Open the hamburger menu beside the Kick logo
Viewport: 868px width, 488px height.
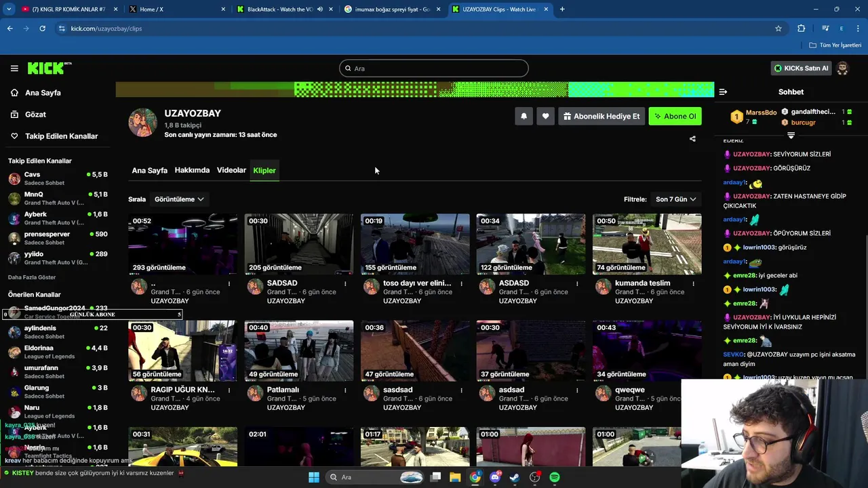pyautogui.click(x=14, y=68)
